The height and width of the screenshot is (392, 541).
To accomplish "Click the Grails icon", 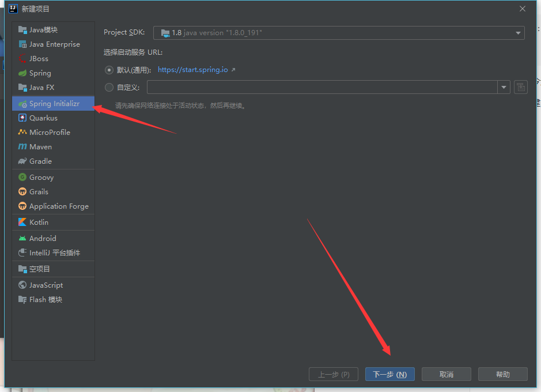I will tap(22, 192).
